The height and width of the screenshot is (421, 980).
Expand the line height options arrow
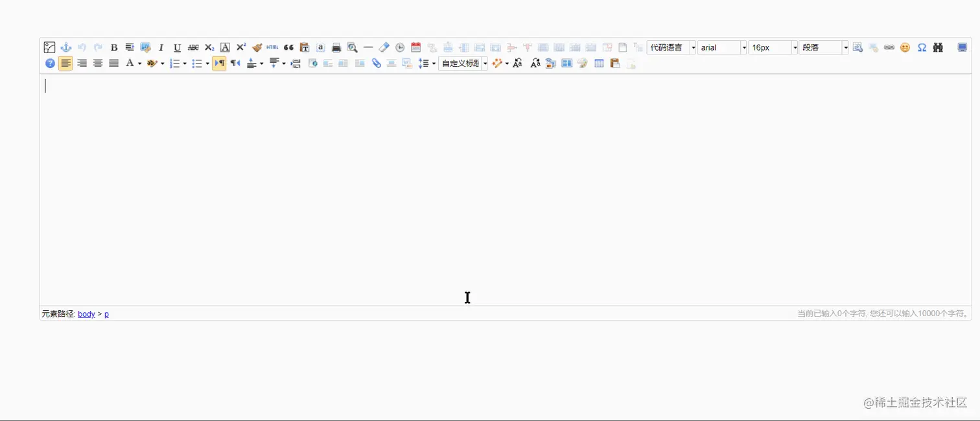tap(434, 63)
